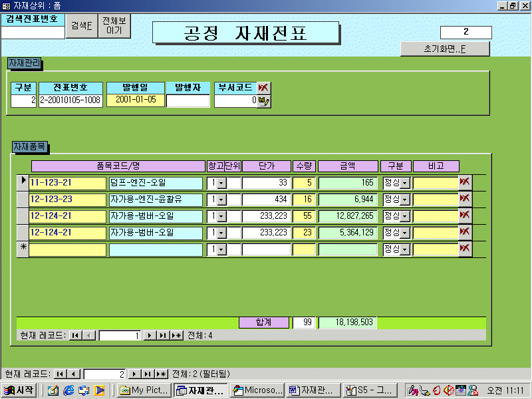This screenshot has width=532, height=399.
Task: Go to first record in subform navigator
Action: 75,336
